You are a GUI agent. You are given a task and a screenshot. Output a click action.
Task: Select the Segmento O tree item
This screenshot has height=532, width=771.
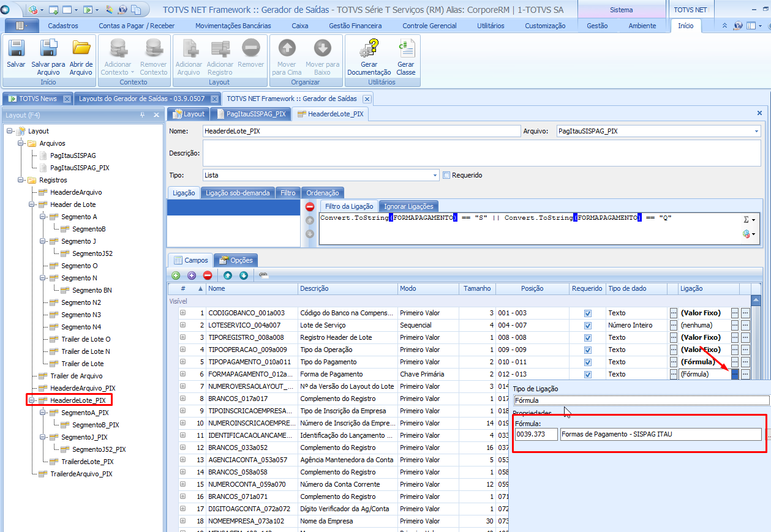tap(79, 266)
